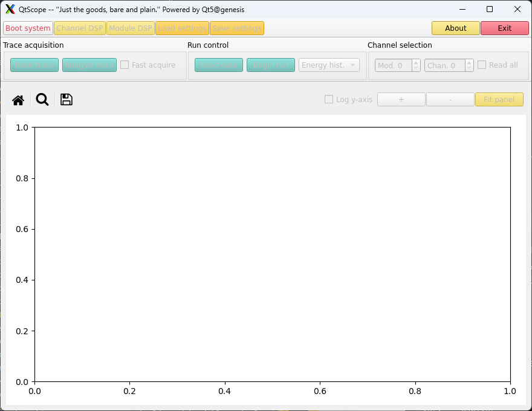Click the Home reset view icon
Screen dimensions: 532x411
click(x=18, y=100)
